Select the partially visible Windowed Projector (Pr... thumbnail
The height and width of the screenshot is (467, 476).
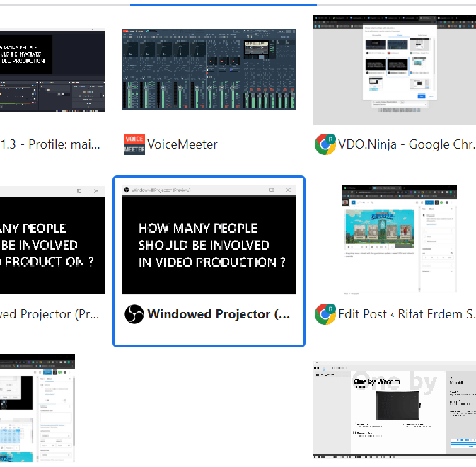52,240
